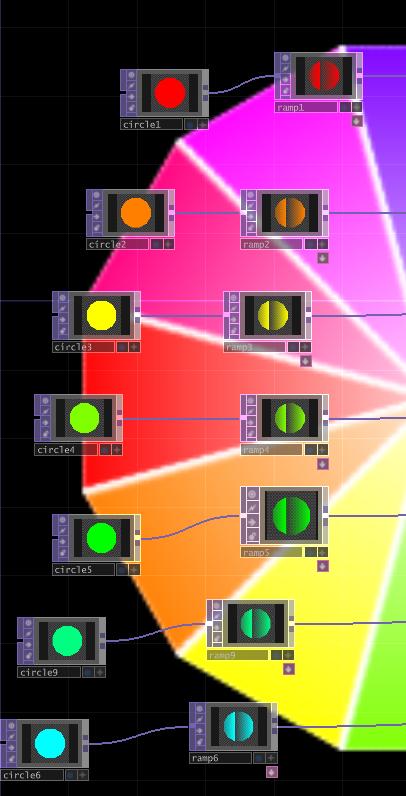Click plus button beside circle1 name

[x=202, y=124]
